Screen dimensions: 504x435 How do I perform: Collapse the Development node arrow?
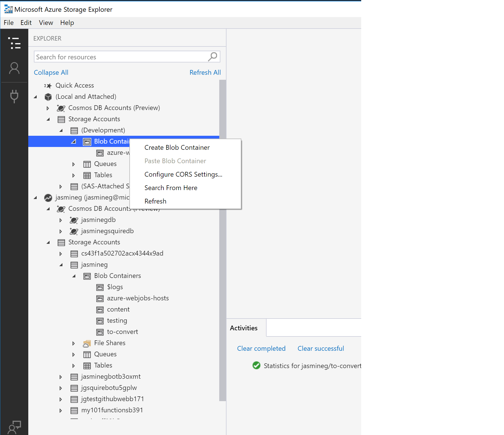point(61,130)
